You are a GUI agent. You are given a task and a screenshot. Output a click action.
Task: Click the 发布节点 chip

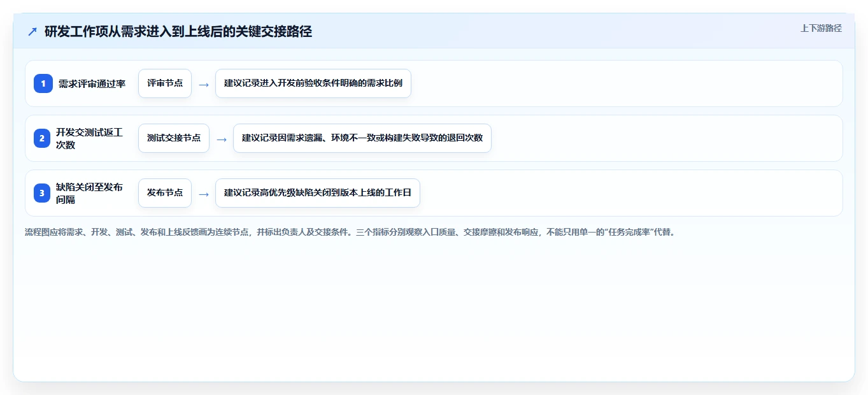tap(165, 193)
